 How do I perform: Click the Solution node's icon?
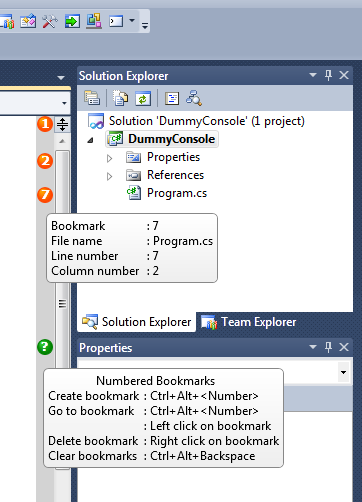pyautogui.click(x=96, y=121)
